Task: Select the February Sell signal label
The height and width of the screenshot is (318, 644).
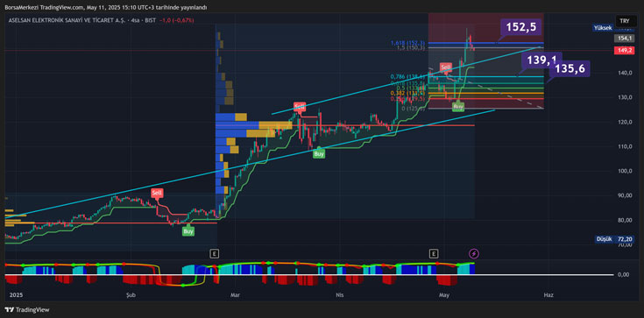Action: click(x=157, y=193)
